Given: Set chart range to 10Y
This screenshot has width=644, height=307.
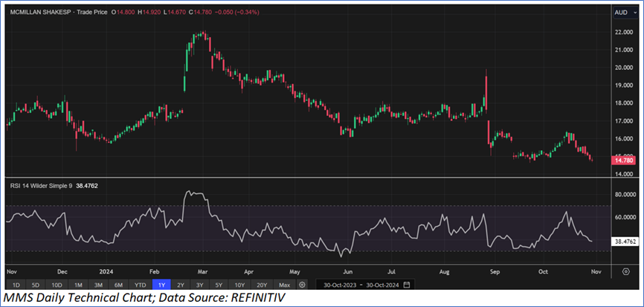Looking at the screenshot, I should [x=240, y=285].
